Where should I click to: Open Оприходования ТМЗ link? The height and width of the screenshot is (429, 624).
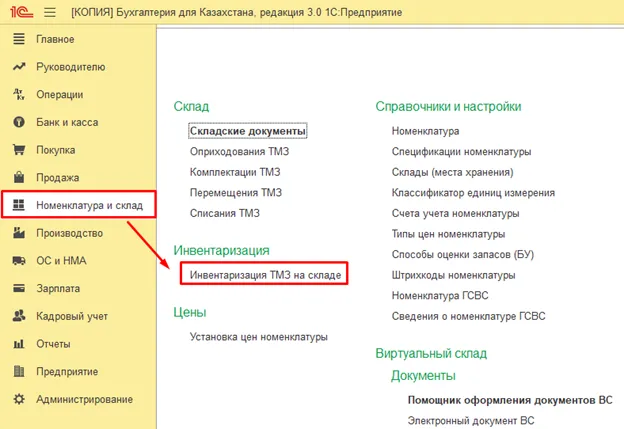pos(240,152)
